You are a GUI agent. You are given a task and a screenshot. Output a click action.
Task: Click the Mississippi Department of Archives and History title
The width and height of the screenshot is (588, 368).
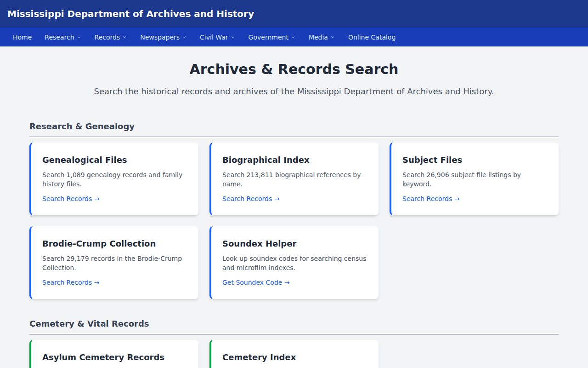point(130,14)
